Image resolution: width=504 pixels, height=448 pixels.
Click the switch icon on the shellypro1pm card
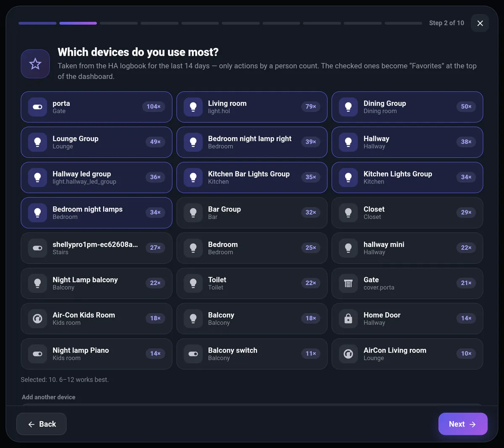[x=37, y=248]
